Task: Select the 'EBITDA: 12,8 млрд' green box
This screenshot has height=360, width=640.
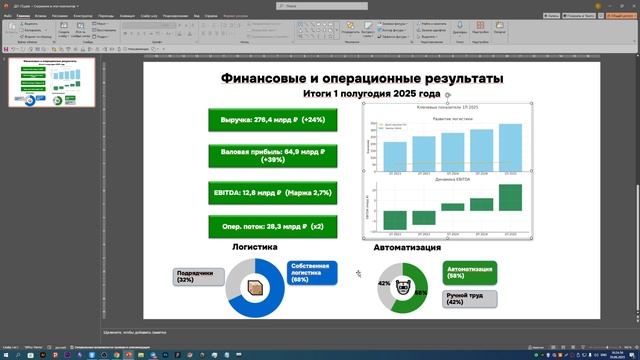Action: tap(273, 193)
